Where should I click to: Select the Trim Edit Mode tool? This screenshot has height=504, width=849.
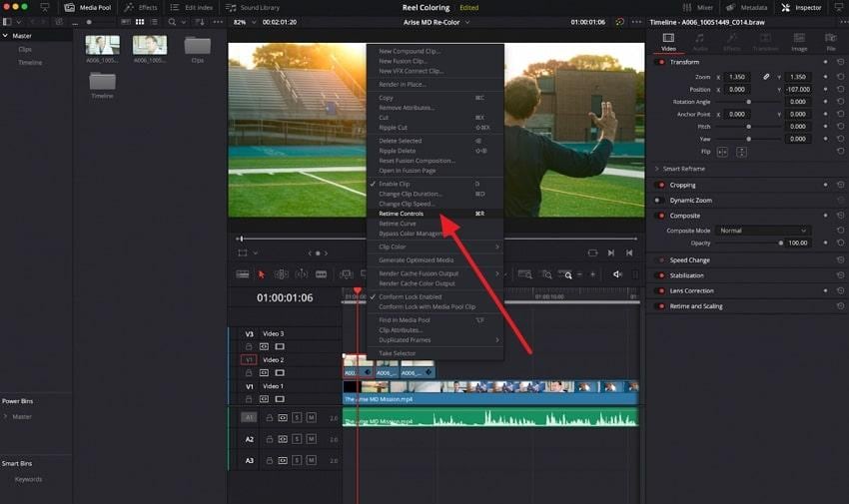[281, 274]
